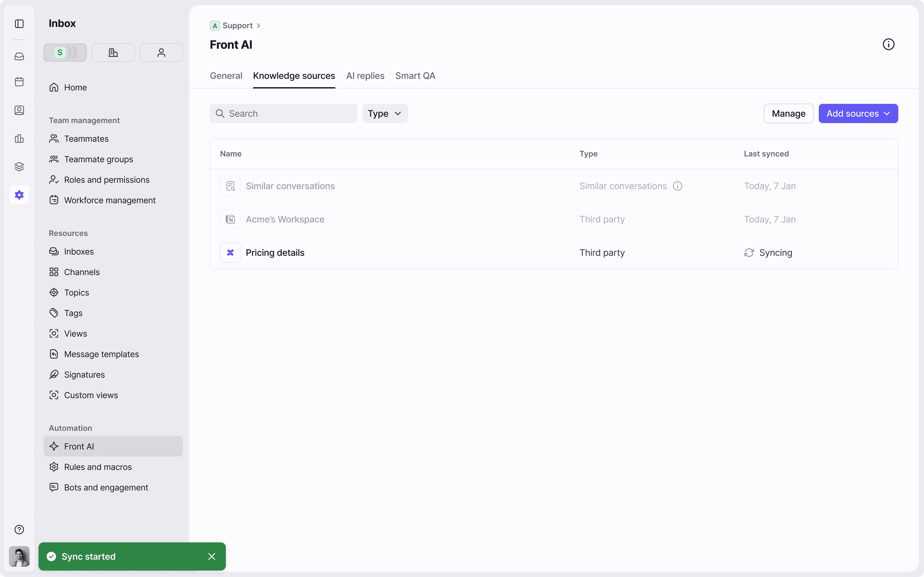Viewport: 924px width, 577px height.
Task: Open the Calendar icon in the left rail
Action: click(x=19, y=81)
